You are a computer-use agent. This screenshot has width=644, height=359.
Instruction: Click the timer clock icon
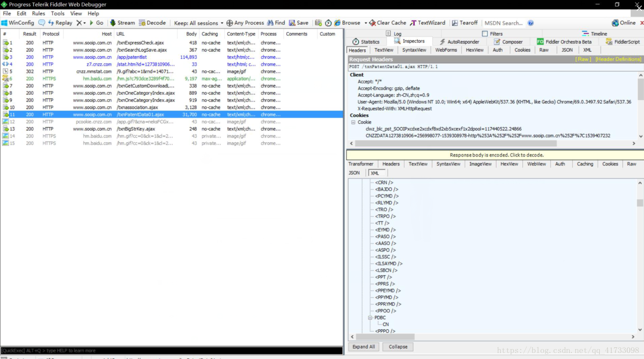pos(328,23)
